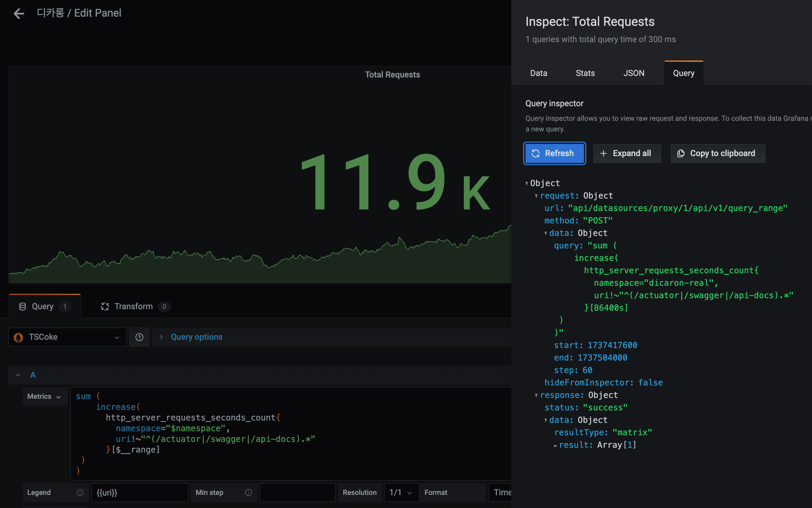Image resolution: width=812 pixels, height=508 pixels.
Task: Switch to the Stats tab
Action: (x=585, y=73)
